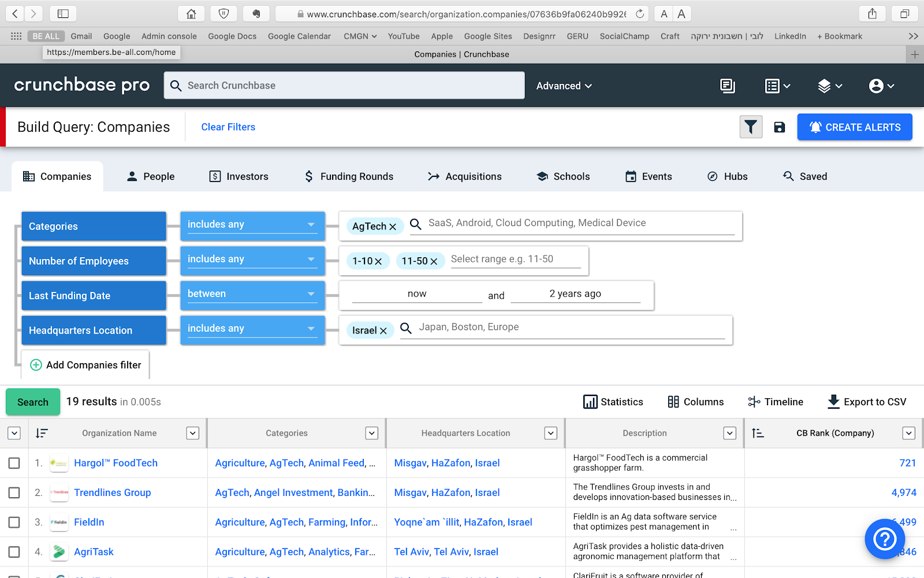Image resolution: width=924 pixels, height=578 pixels.
Task: Show all tabs overview in Safari
Action: [905, 13]
